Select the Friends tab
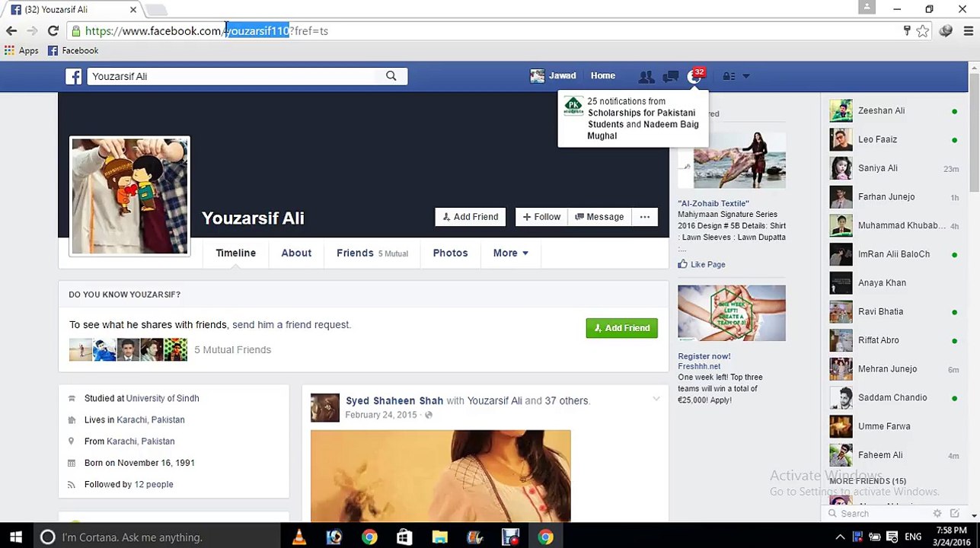The height and width of the screenshot is (548, 980). point(372,253)
